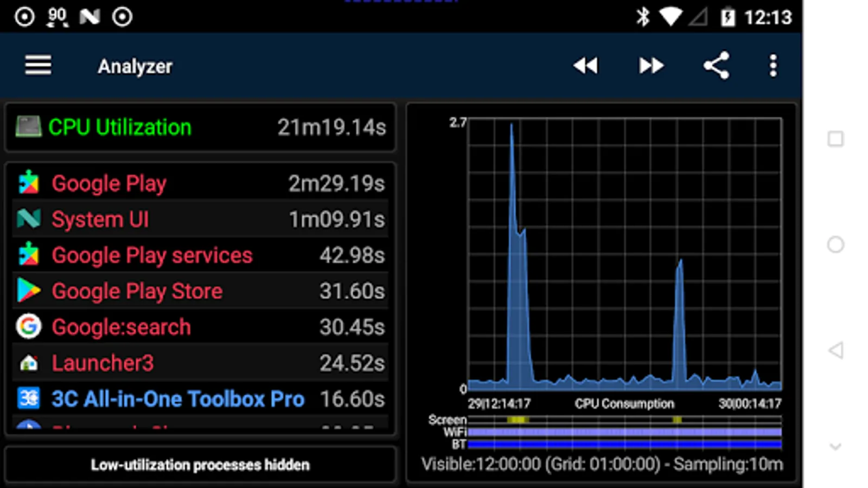Tap the Android back triangle button
The width and height of the screenshot is (868, 488).
pos(835,350)
